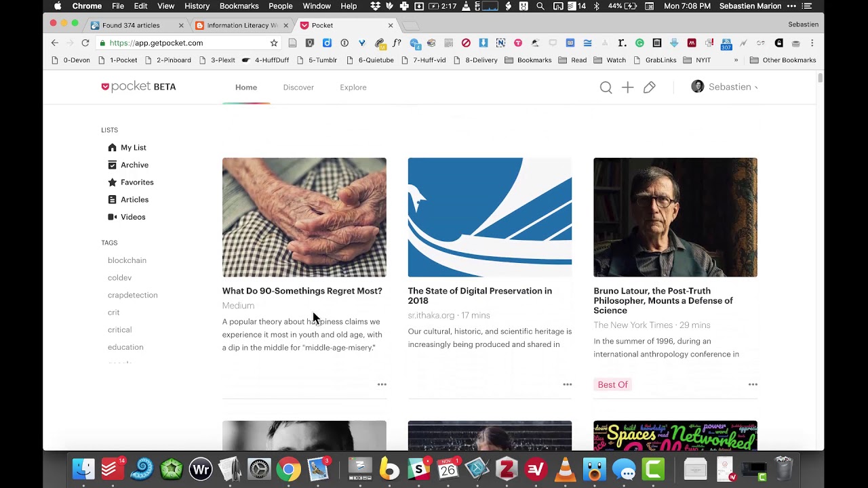This screenshot has width=868, height=488.
Task: Show Favorites list
Action: 130,182
